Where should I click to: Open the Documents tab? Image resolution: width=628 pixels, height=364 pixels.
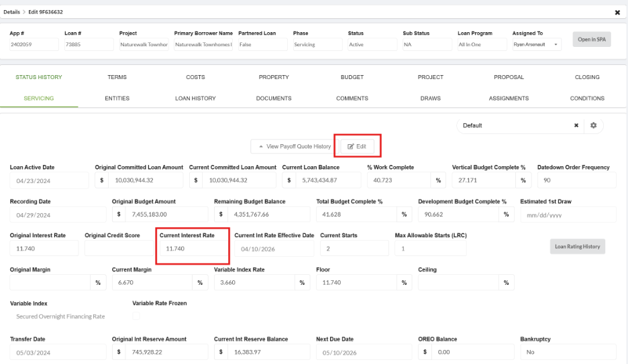(274, 99)
